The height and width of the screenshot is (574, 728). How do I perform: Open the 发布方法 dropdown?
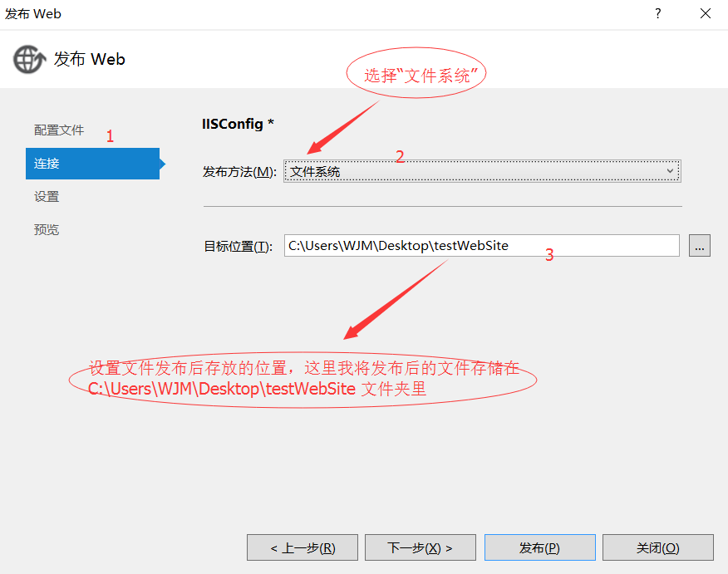click(x=482, y=169)
